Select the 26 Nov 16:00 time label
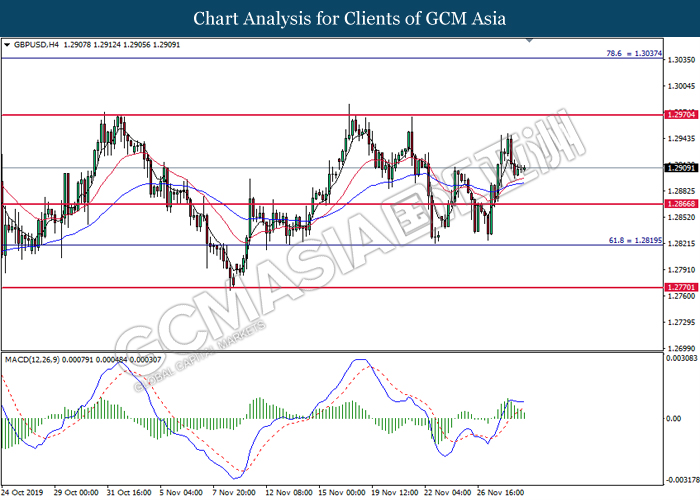Screen dimensions: 700x500 [x=500, y=492]
